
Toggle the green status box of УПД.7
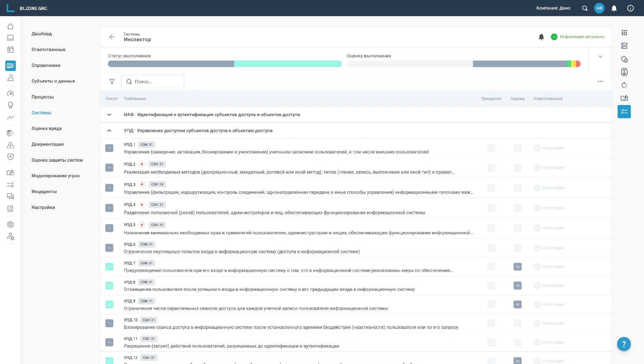pos(109,267)
